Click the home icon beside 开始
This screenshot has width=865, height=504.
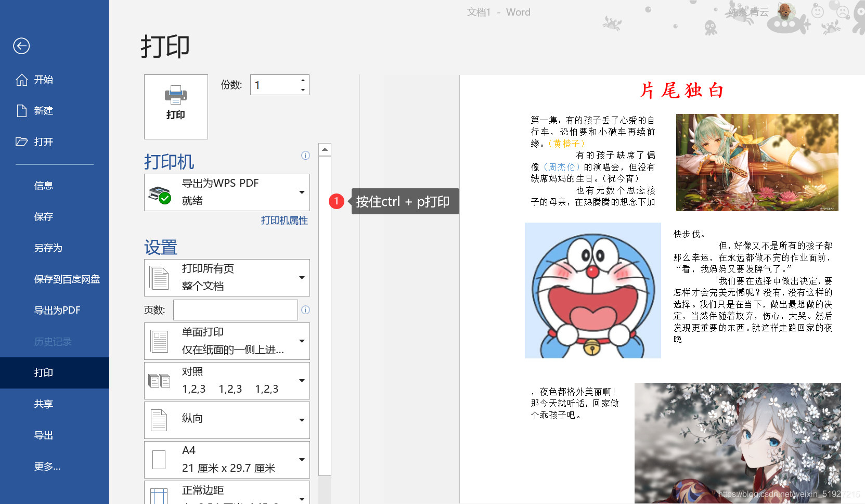point(22,80)
